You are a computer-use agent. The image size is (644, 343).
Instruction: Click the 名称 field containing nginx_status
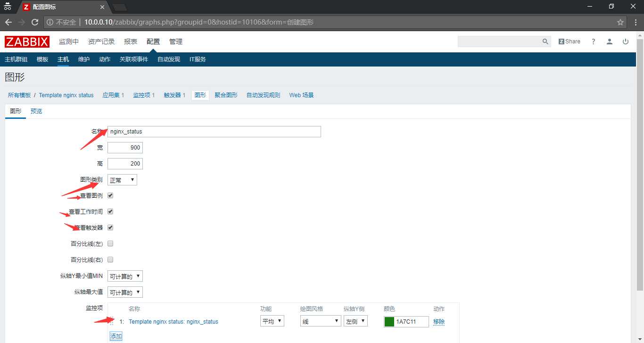214,132
